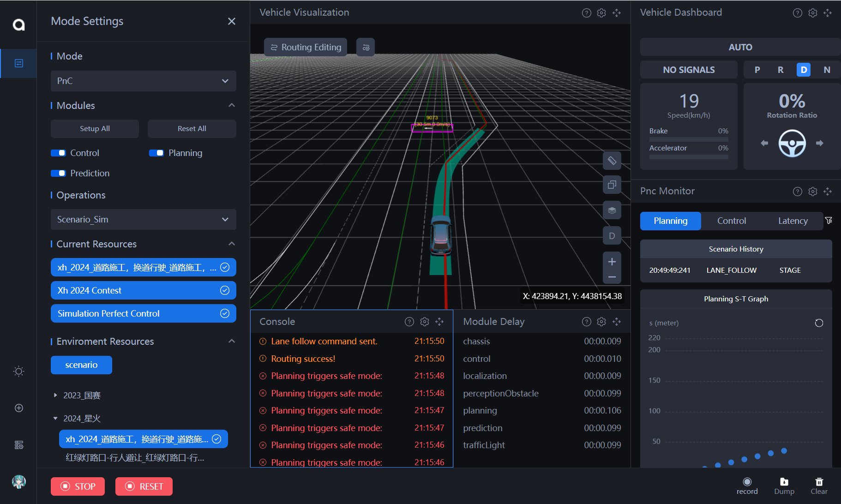Click the Routing Editing button
The height and width of the screenshot is (504, 841).
(x=306, y=48)
